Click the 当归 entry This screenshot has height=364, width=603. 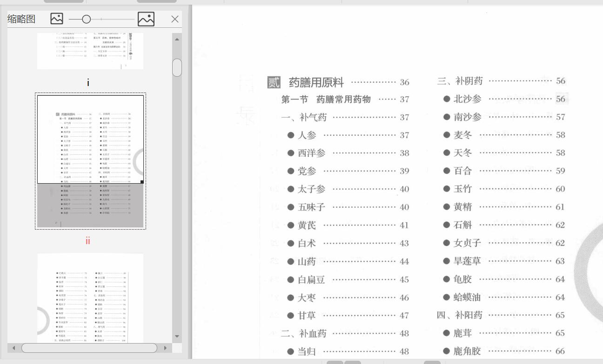(x=348, y=351)
